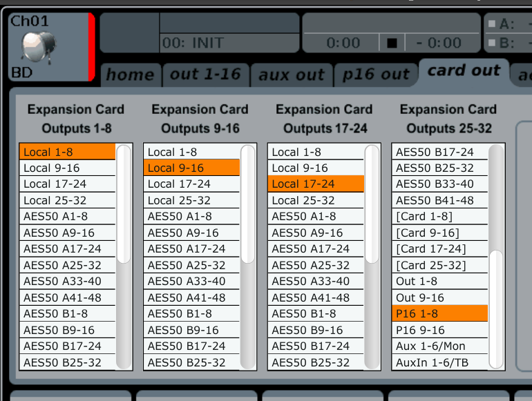Toggle the B indicator square
Screen dimensions: 532x401
[x=492, y=43]
